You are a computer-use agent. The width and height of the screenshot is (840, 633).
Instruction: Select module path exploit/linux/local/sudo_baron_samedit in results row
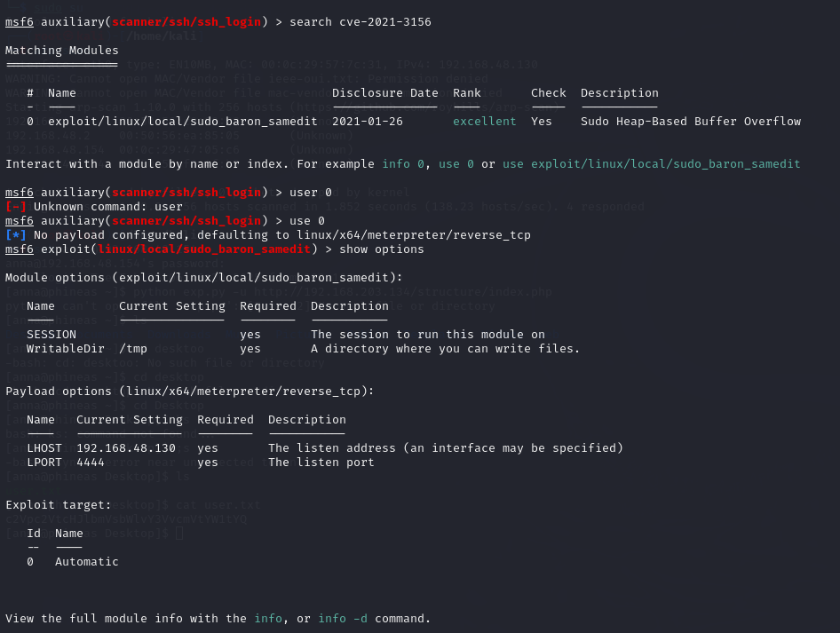tap(183, 122)
